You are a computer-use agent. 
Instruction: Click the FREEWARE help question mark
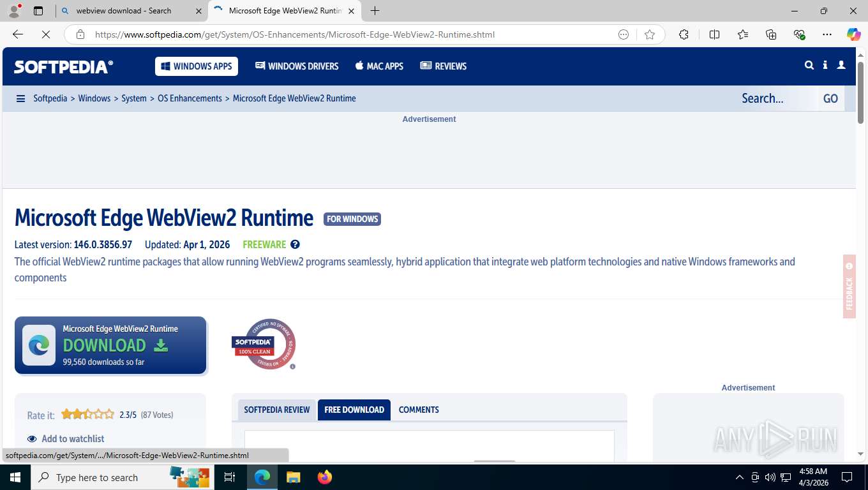coord(295,244)
